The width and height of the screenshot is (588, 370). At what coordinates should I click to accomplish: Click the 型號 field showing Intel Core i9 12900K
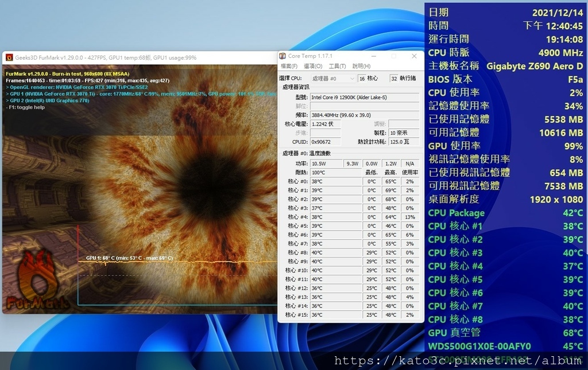tap(365, 98)
